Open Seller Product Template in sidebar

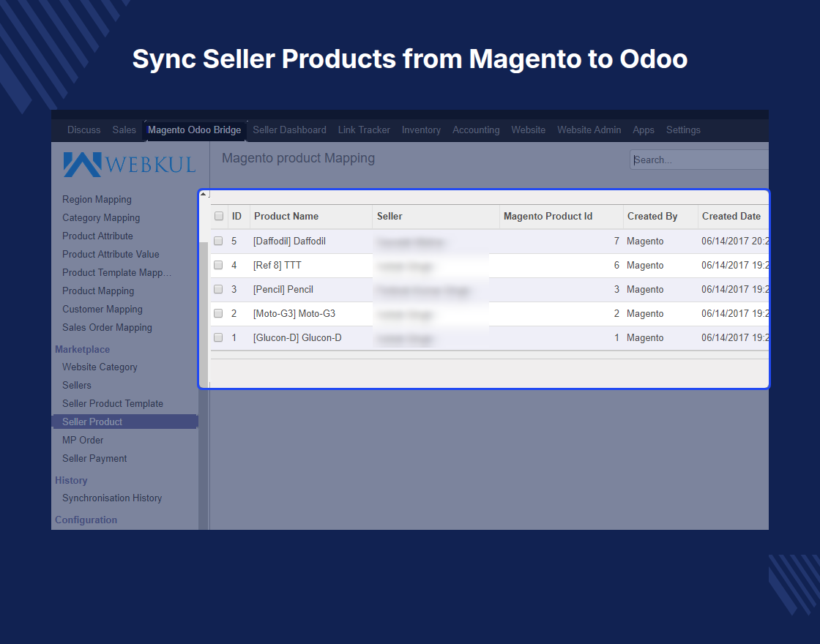coord(113,403)
